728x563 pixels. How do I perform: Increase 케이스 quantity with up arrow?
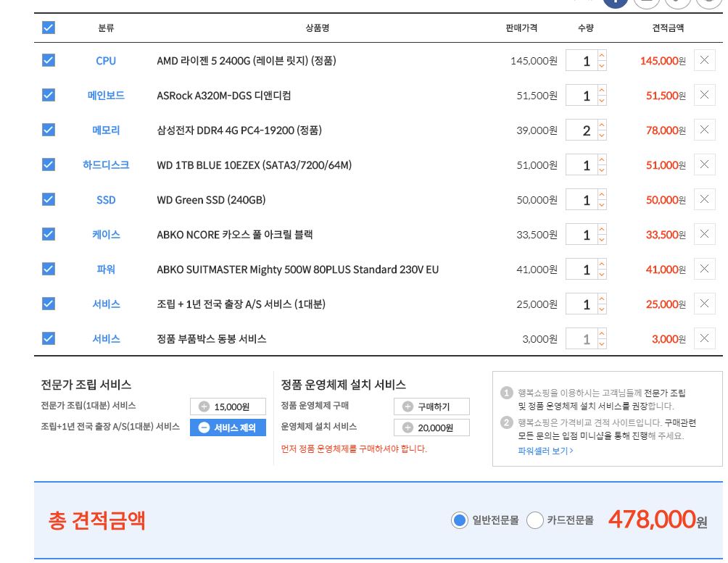tap(602, 229)
